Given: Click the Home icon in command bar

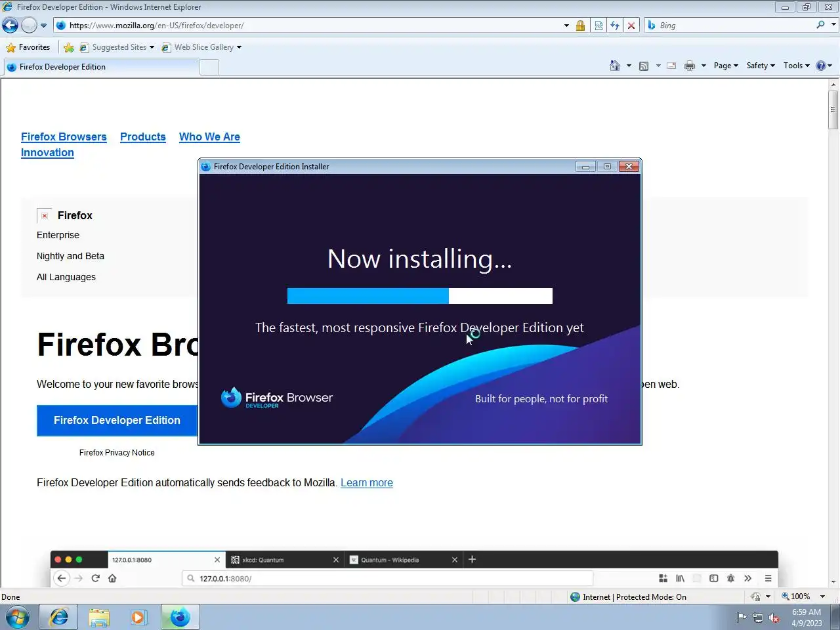Looking at the screenshot, I should tap(615, 66).
